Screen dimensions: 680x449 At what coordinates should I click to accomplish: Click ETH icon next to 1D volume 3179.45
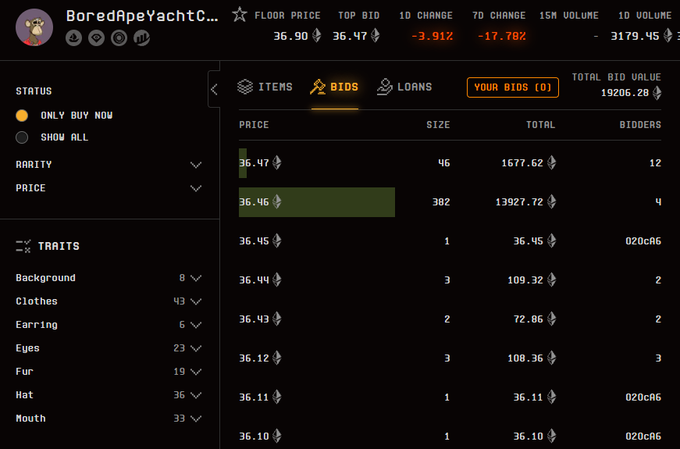[668, 36]
